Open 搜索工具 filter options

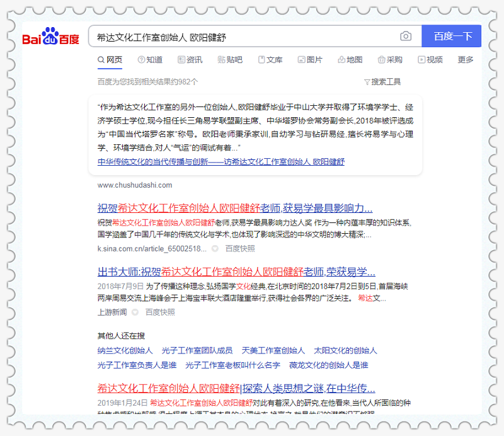[x=382, y=82]
